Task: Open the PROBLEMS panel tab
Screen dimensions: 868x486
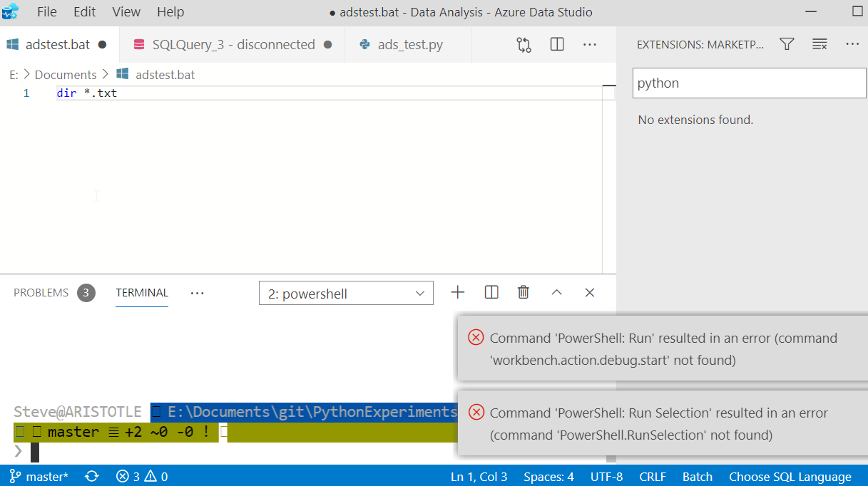Action: point(41,293)
